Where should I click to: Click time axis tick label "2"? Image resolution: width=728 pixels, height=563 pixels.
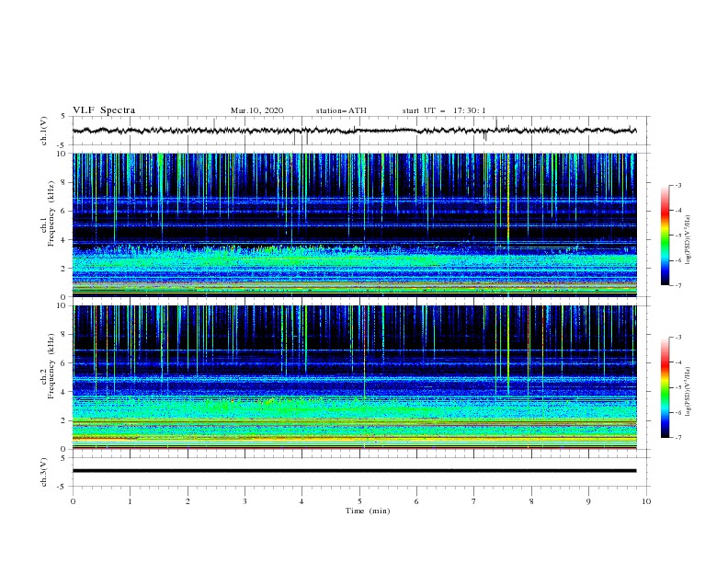click(188, 501)
